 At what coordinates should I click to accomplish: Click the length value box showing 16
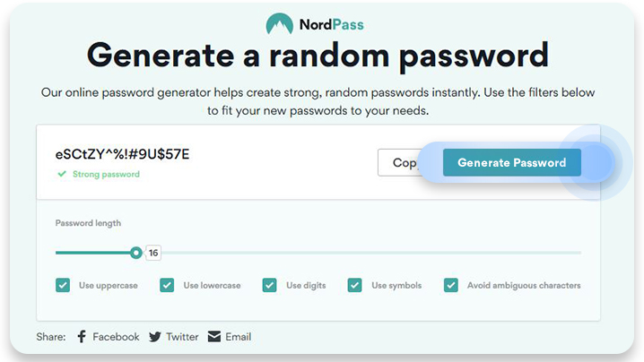[x=153, y=253]
